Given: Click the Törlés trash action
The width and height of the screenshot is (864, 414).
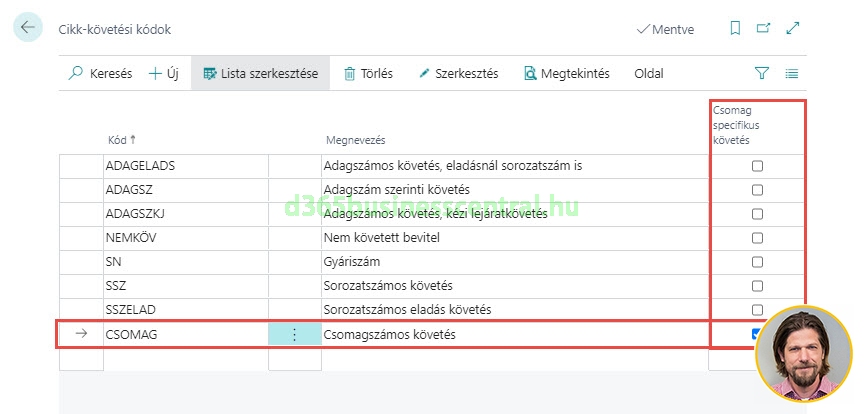Looking at the screenshot, I should [368, 73].
